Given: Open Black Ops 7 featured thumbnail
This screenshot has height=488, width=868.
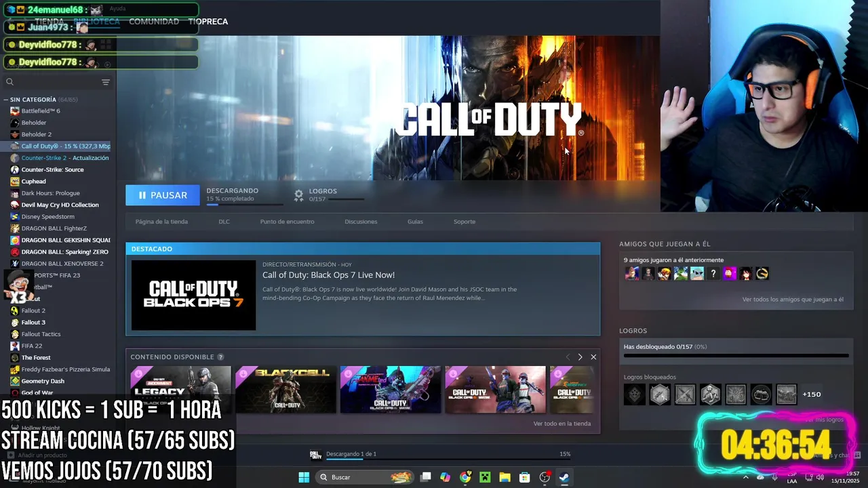Looking at the screenshot, I should pyautogui.click(x=193, y=296).
